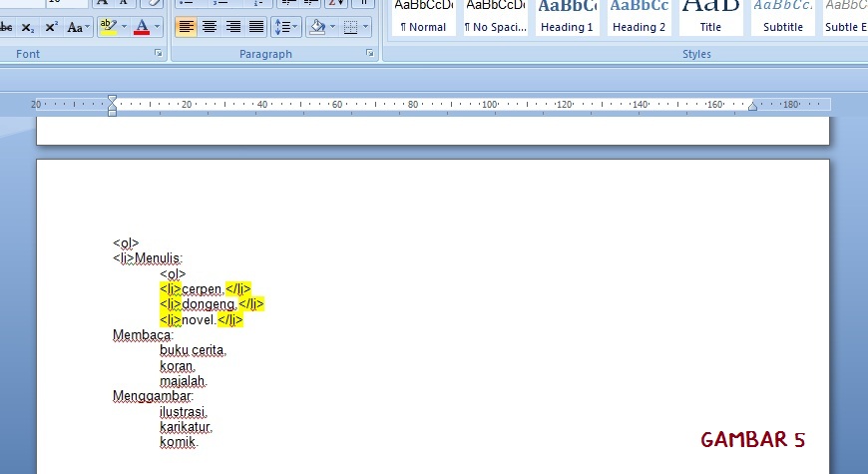This screenshot has height=474, width=868.
Task: Apply red font color
Action: click(141, 27)
